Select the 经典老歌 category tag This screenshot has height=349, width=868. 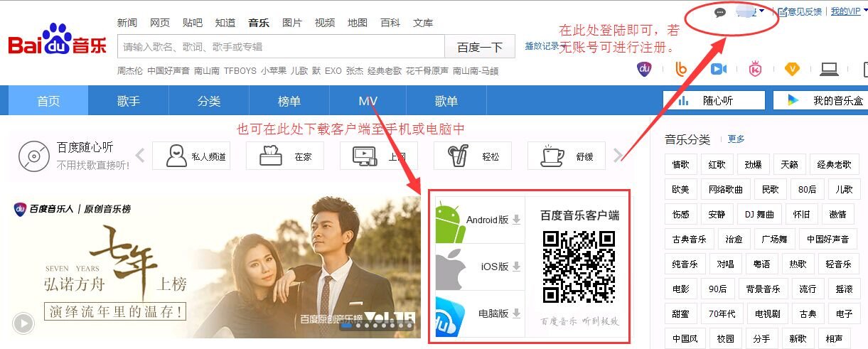[x=834, y=164]
